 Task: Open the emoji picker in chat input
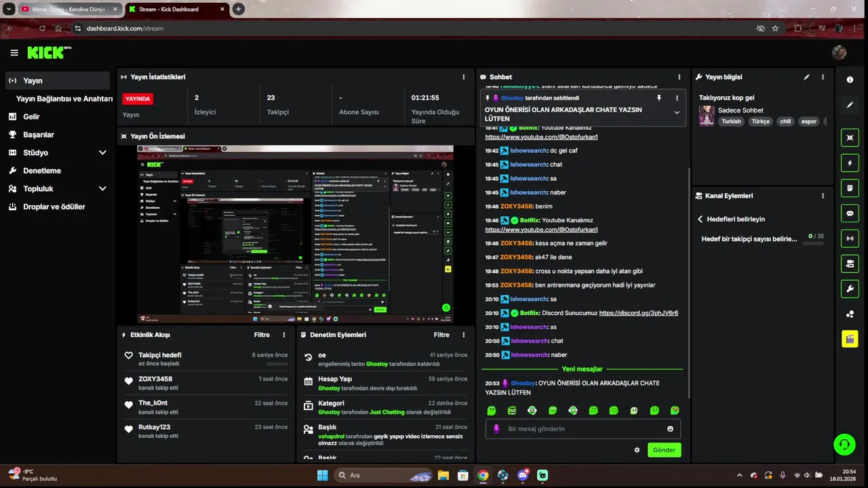point(670,428)
